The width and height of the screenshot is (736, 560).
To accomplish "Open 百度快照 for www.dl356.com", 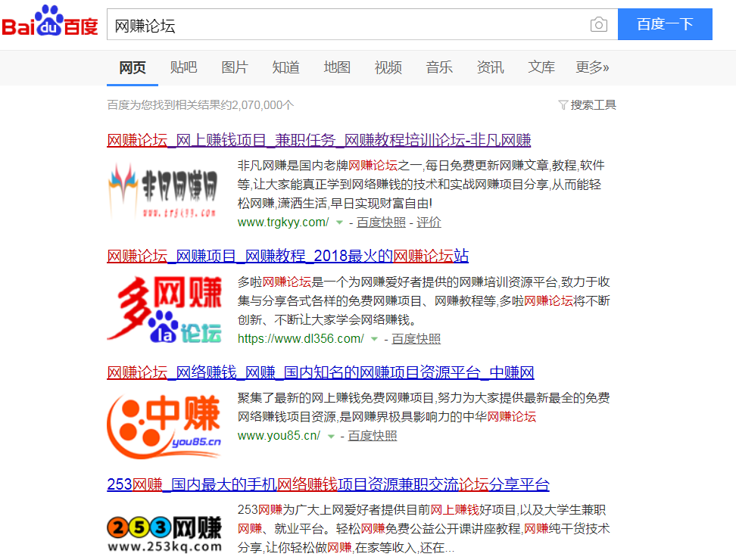I will tap(416, 338).
